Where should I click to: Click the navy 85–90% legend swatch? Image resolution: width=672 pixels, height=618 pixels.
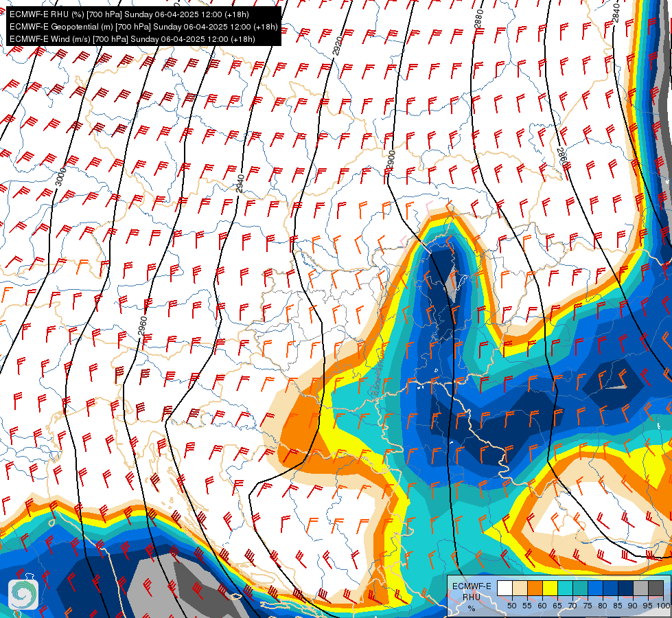(x=625, y=588)
